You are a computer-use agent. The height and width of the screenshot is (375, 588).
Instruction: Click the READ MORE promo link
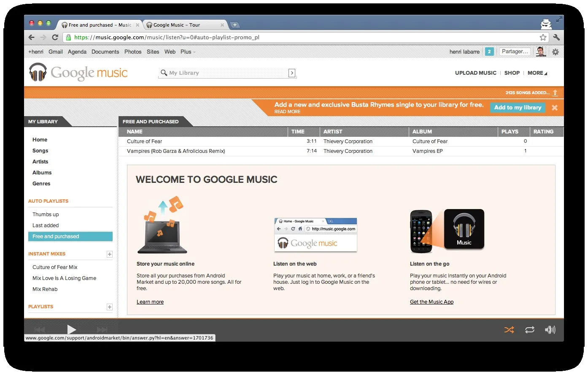coord(287,111)
